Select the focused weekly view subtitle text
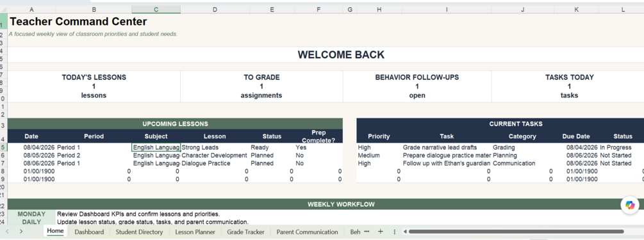 pyautogui.click(x=93, y=34)
